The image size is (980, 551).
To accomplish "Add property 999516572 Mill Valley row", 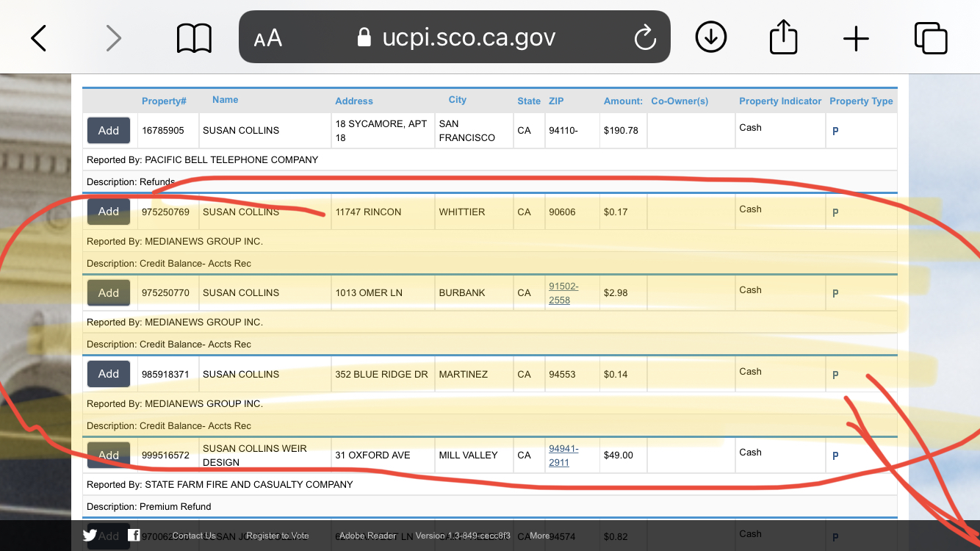I will (109, 455).
